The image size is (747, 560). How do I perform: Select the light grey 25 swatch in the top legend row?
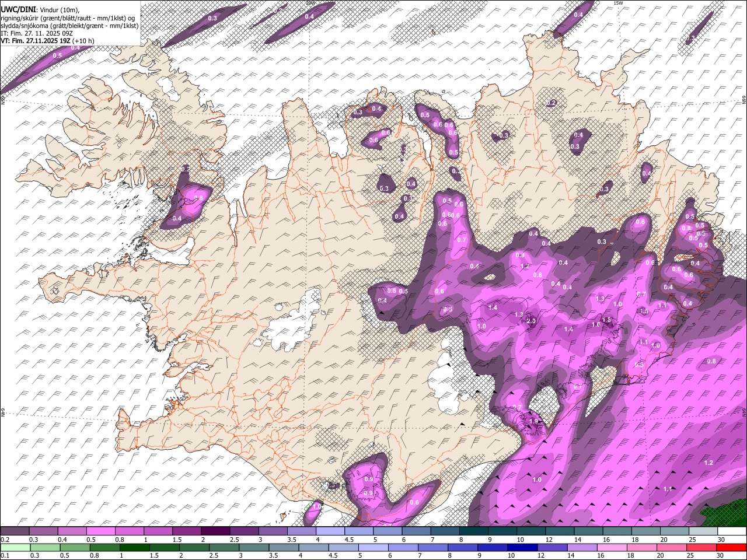pyautogui.click(x=703, y=531)
